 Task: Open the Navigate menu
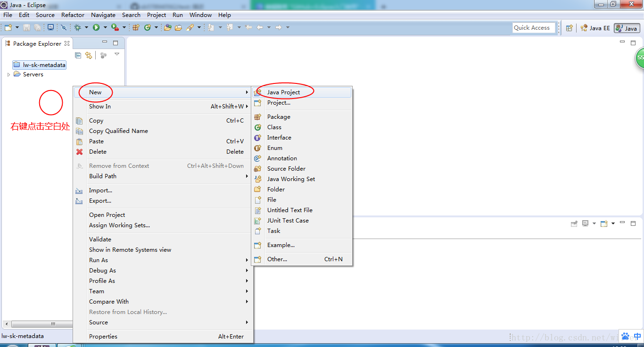tap(103, 15)
